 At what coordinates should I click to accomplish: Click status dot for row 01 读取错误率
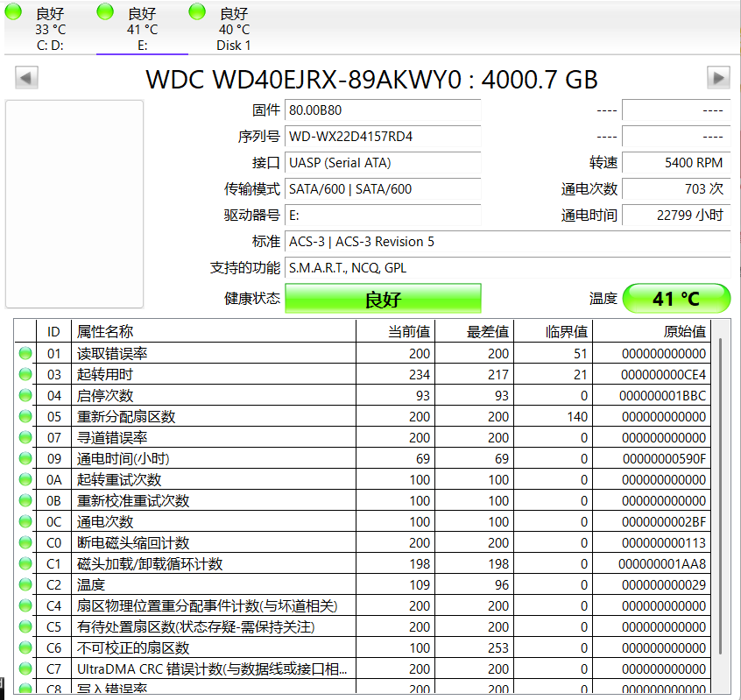tap(25, 354)
